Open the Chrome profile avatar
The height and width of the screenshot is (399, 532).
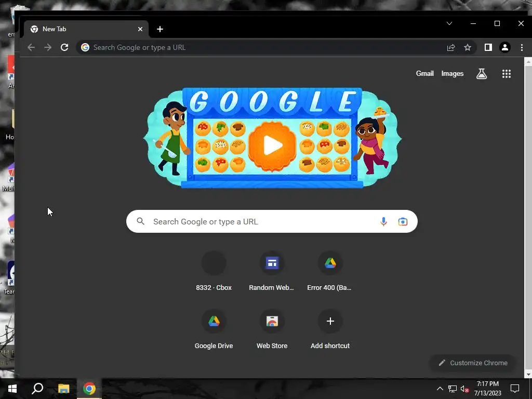pos(505,47)
